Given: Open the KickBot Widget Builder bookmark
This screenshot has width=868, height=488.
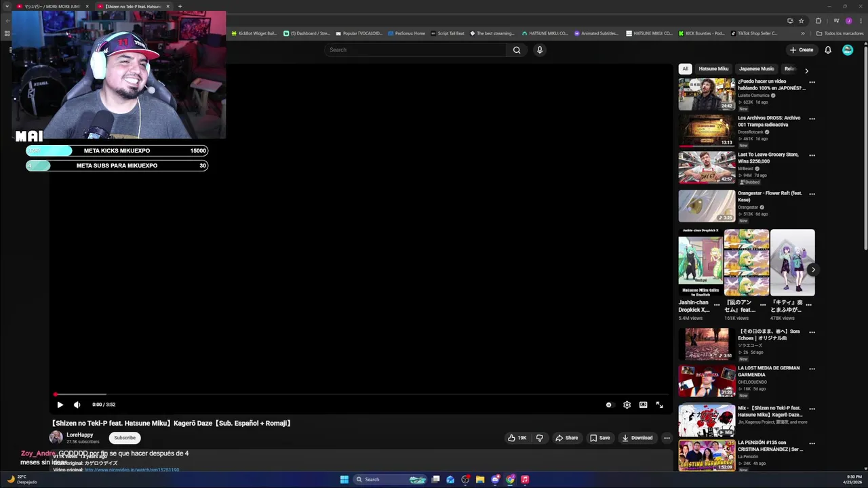Looking at the screenshot, I should (254, 33).
